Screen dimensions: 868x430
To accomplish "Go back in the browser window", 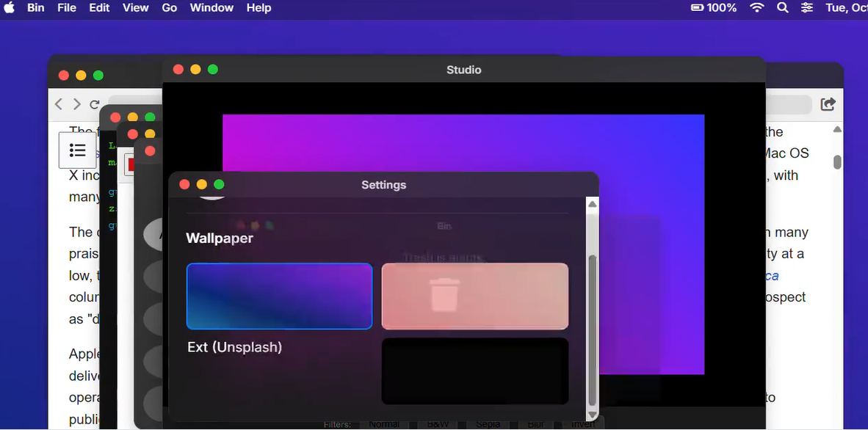I will click(x=59, y=104).
